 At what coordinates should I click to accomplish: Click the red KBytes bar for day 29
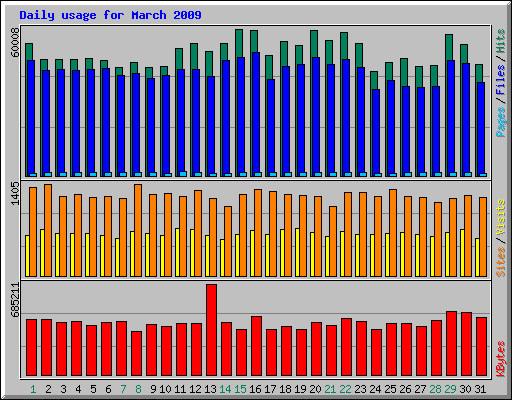pos(451,344)
